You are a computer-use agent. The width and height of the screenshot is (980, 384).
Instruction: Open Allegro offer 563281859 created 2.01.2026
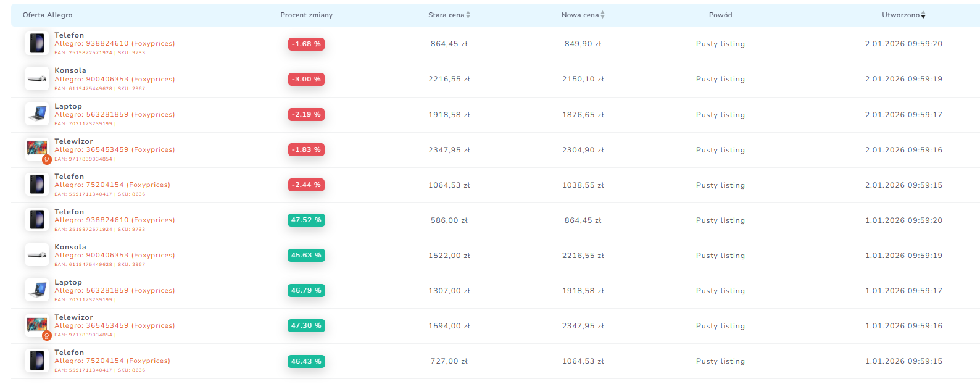114,115
